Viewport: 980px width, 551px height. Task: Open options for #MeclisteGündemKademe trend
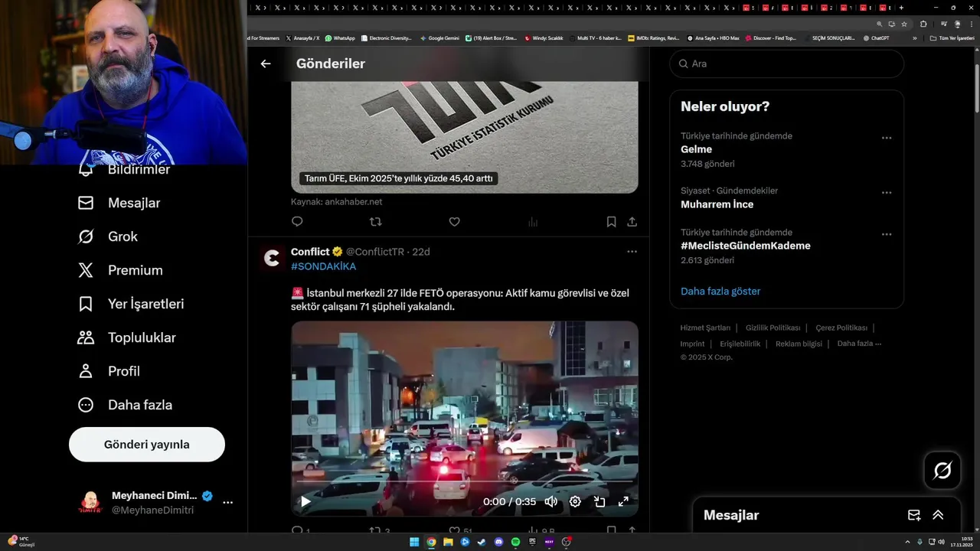click(x=887, y=234)
